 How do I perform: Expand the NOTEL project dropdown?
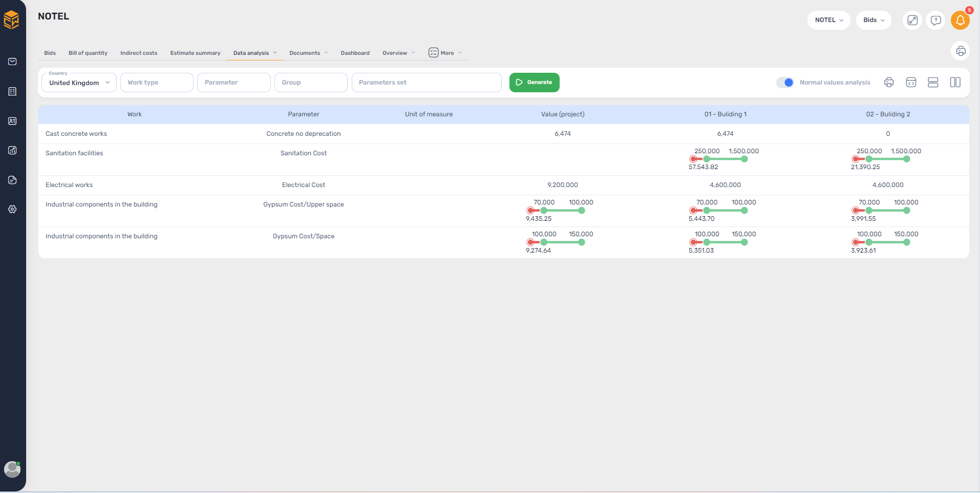tap(828, 20)
